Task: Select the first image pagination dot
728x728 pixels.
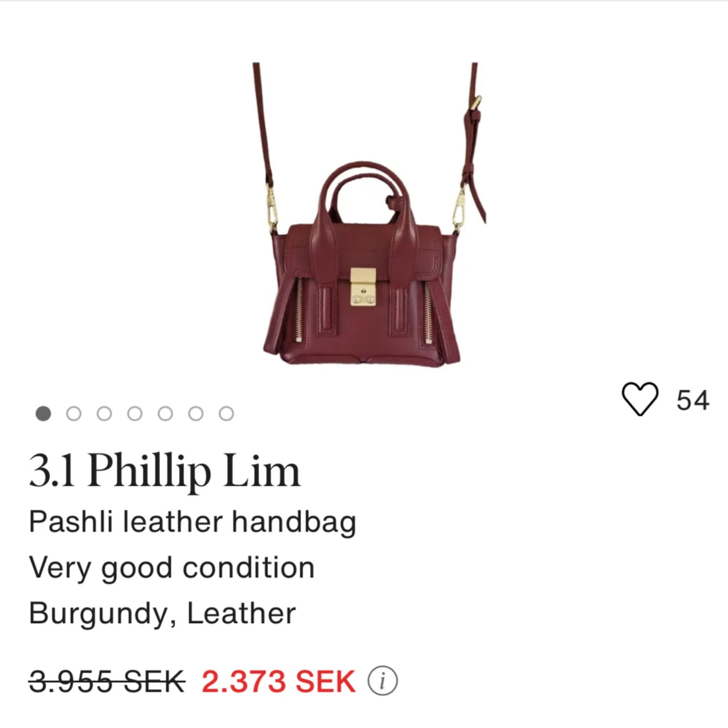Action: click(x=43, y=414)
